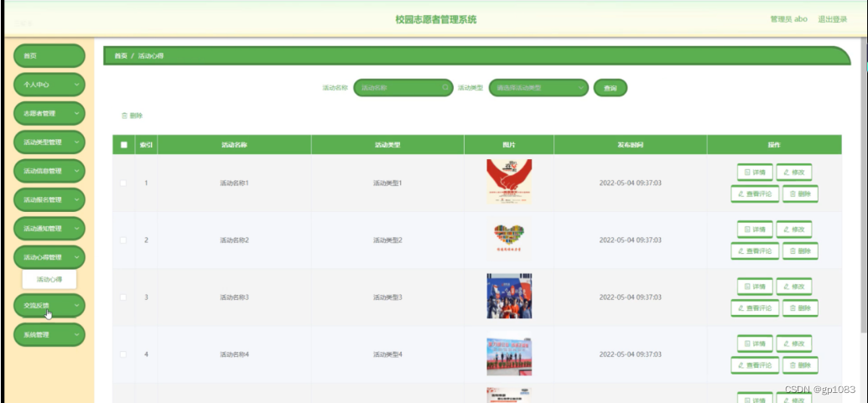The width and height of the screenshot is (868, 403).
Task: Expand the 活动通知管理 sidebar menu
Action: coord(49,229)
